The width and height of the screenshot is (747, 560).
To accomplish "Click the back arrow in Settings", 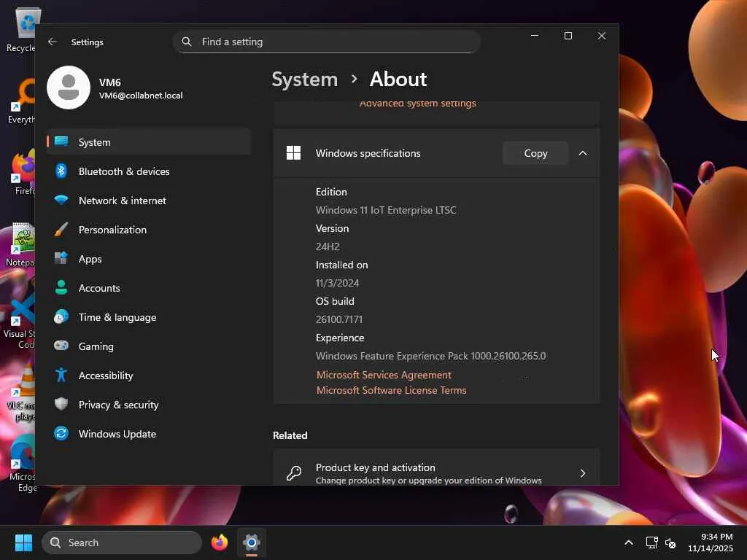I will [53, 42].
